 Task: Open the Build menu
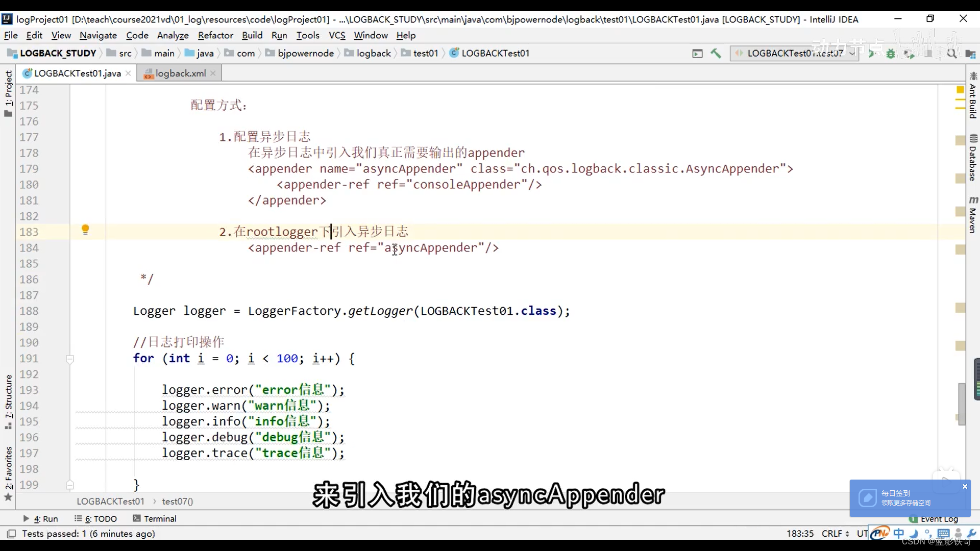coord(252,35)
